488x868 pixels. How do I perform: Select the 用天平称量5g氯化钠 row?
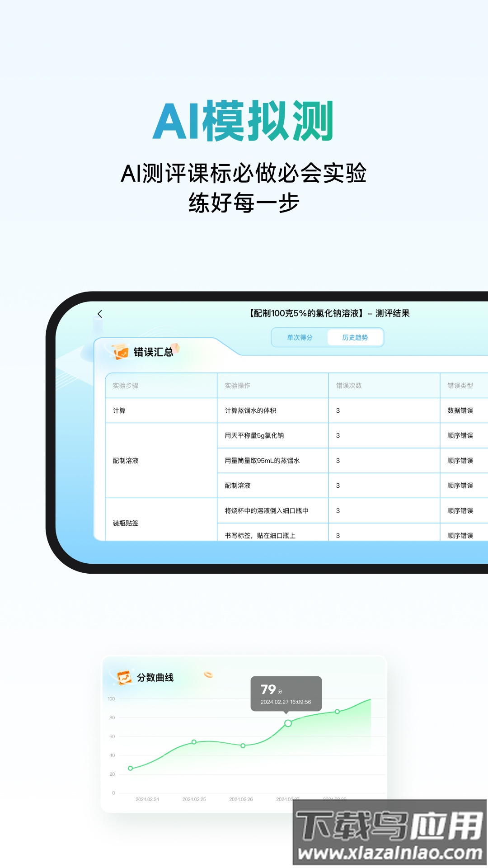254,435
